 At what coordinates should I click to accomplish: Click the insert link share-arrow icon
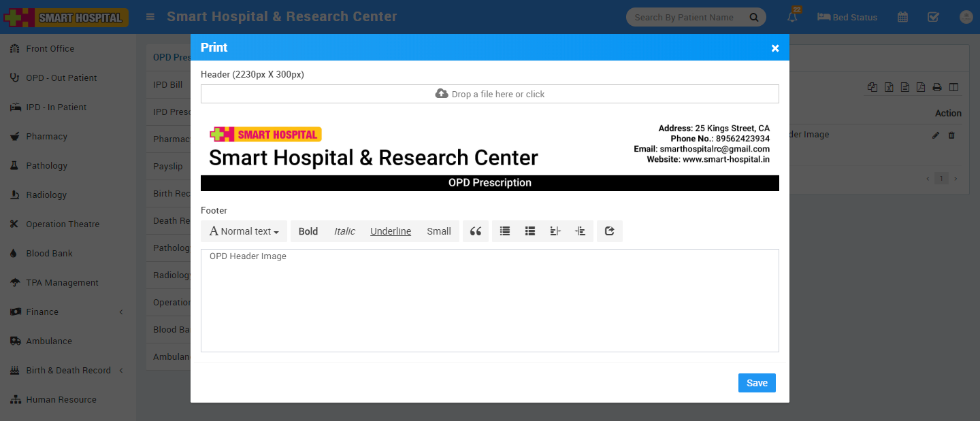click(610, 231)
